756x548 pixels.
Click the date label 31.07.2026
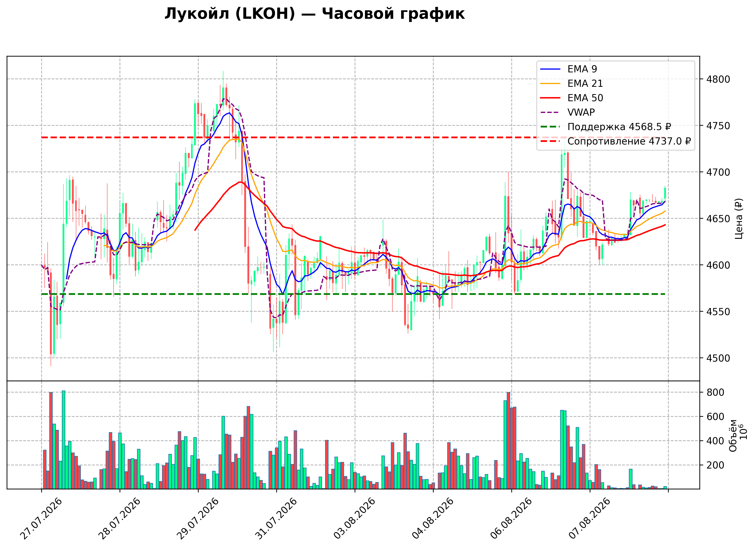coord(276,519)
